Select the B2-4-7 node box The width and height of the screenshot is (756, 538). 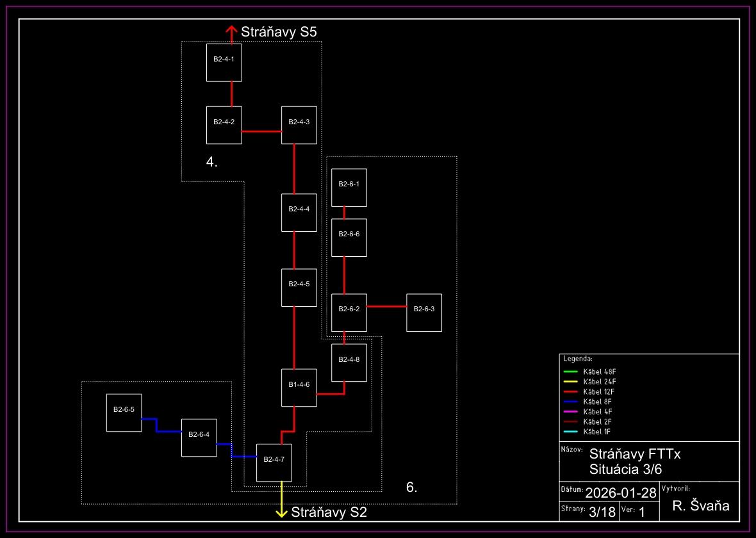tap(274, 462)
